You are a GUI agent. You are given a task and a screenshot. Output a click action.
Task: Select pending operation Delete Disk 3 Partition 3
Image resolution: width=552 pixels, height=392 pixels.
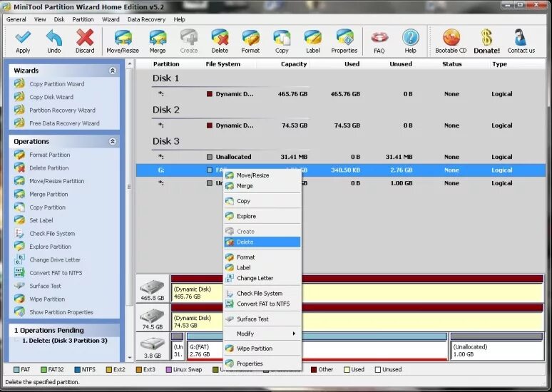tap(65, 341)
